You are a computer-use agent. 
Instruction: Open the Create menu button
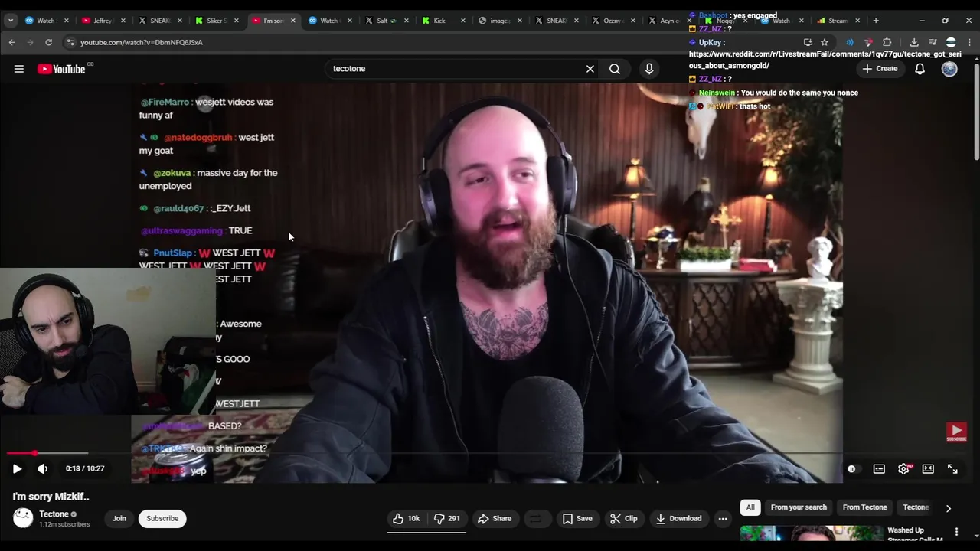click(x=879, y=69)
